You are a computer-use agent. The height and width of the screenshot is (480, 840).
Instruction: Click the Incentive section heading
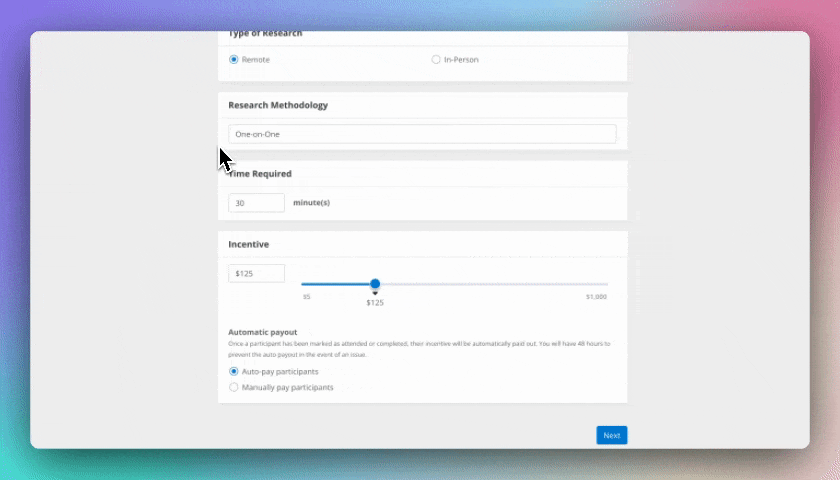(248, 244)
